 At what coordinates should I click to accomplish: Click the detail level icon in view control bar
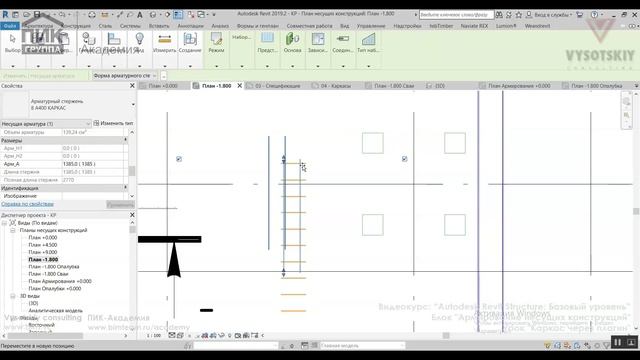coord(171,336)
